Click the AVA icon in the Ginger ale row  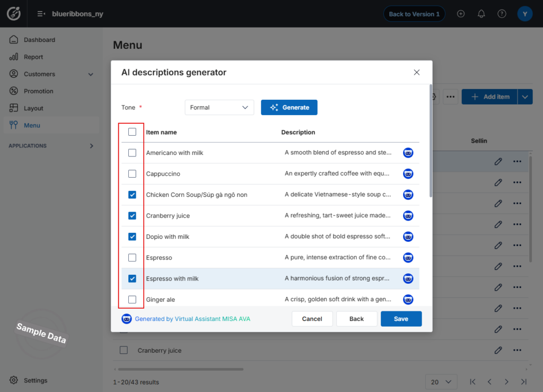408,300
